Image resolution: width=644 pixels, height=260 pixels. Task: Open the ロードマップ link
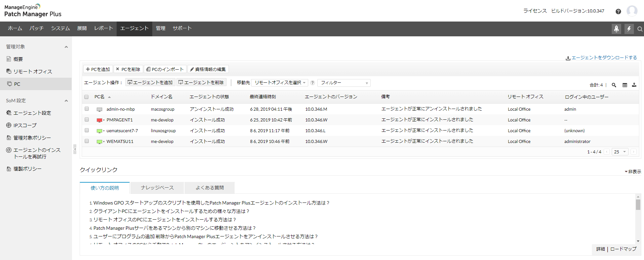point(623,249)
